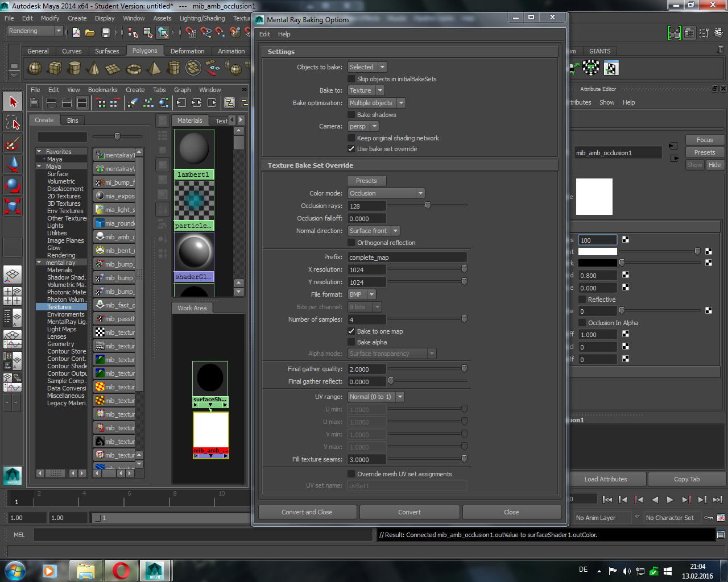Click the Prefix text field
The width and height of the screenshot is (728, 582).
coord(407,257)
